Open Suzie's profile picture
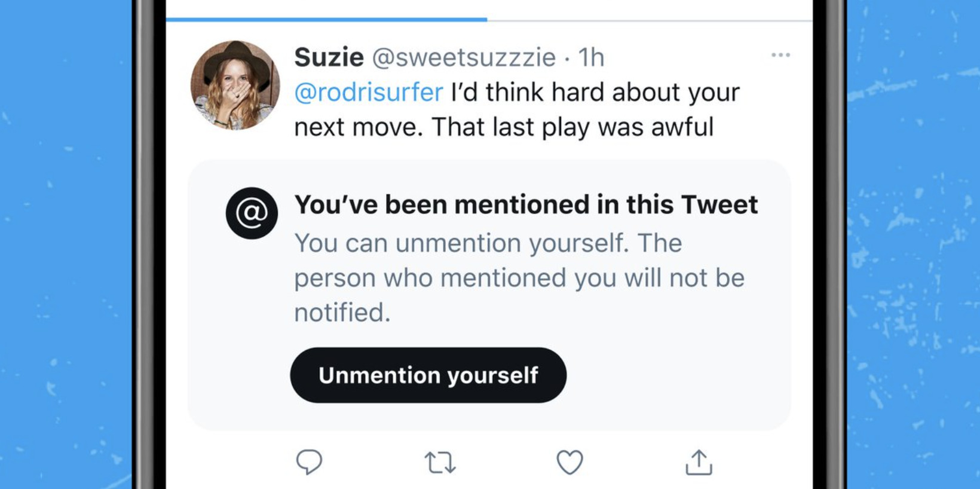The image size is (980, 489). (235, 85)
